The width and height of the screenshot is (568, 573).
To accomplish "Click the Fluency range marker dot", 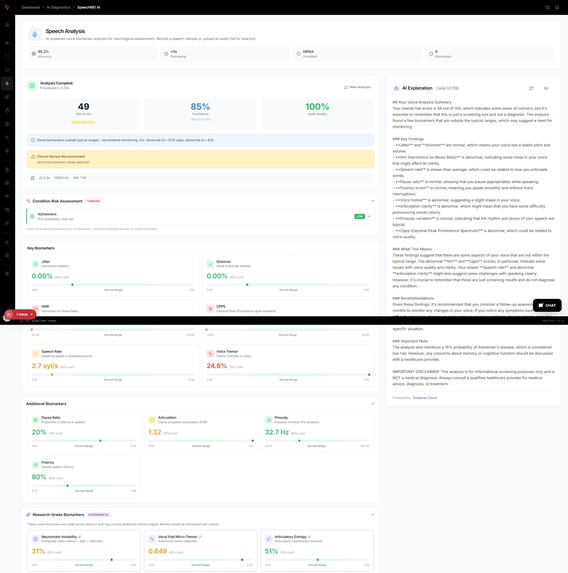I will 68,486.
